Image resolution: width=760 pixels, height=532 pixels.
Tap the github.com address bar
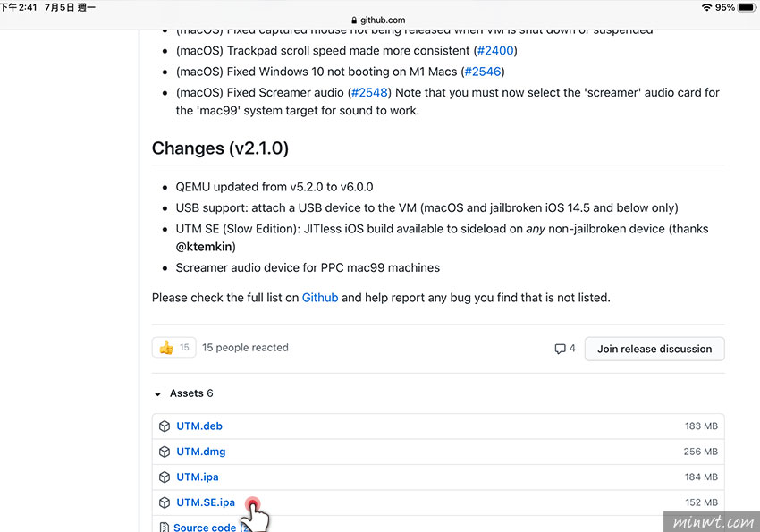pyautogui.click(x=378, y=20)
